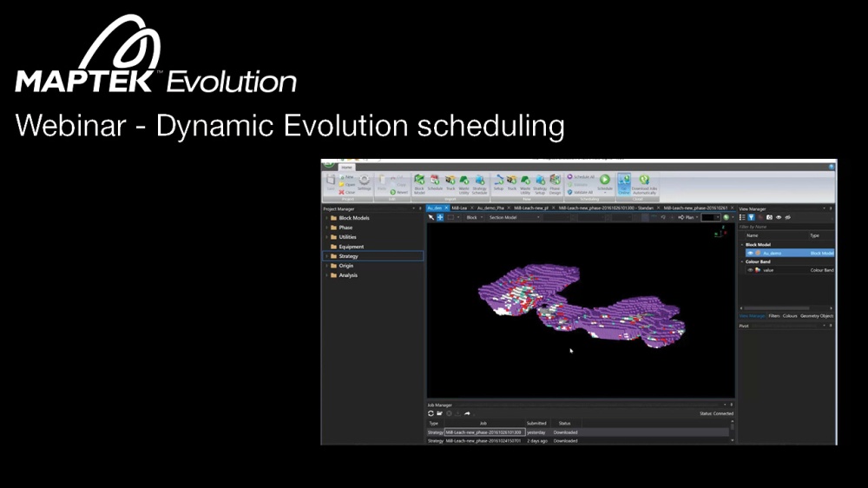The image size is (868, 488).
Task: Switch to the Au_dem document tab
Action: 435,208
